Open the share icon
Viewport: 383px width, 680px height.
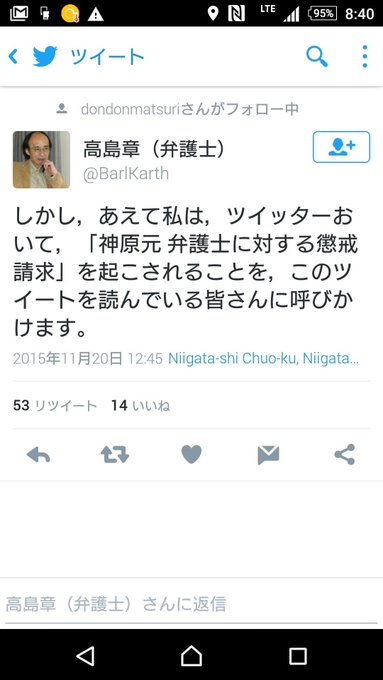pyautogui.click(x=345, y=455)
